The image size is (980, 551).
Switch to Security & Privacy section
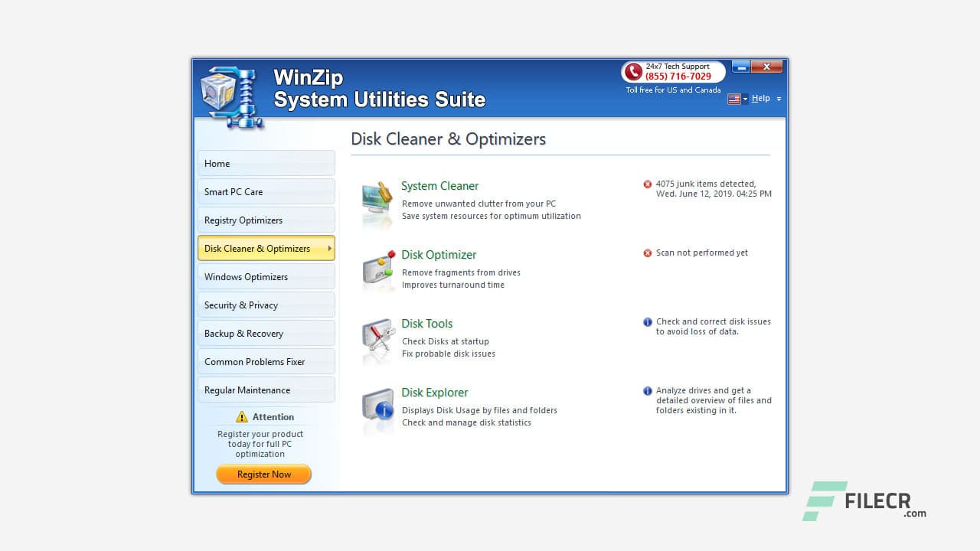(x=266, y=305)
